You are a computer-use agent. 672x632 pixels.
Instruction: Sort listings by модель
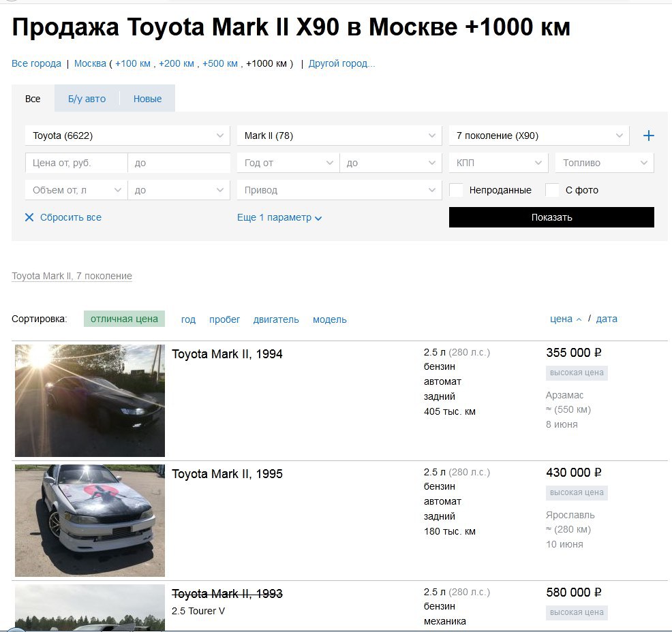[x=330, y=319]
